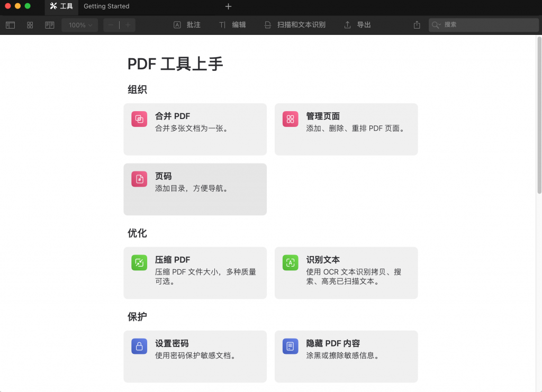
Task: Open the 100% zoom level dropdown
Action: (x=79, y=24)
